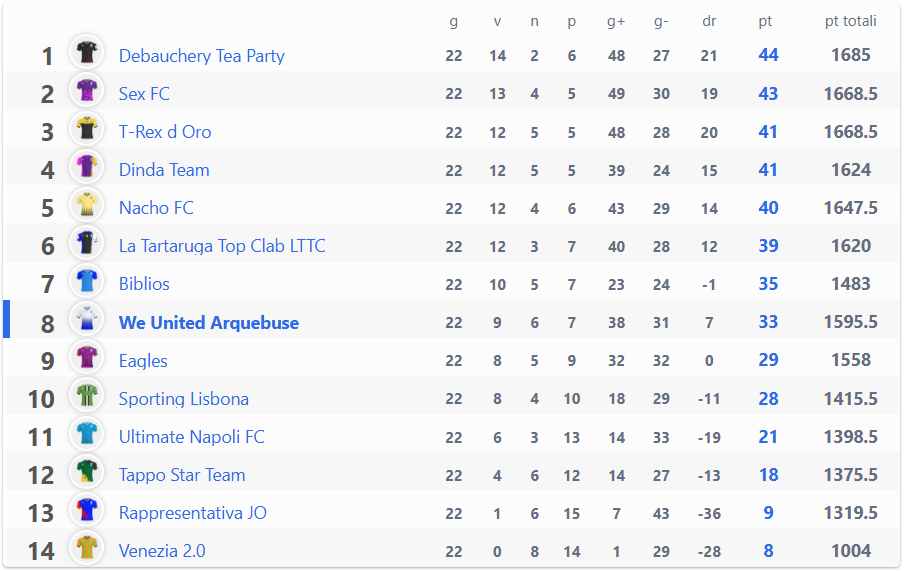Click Sporting Lisbona green striped jersey

pyautogui.click(x=86, y=395)
